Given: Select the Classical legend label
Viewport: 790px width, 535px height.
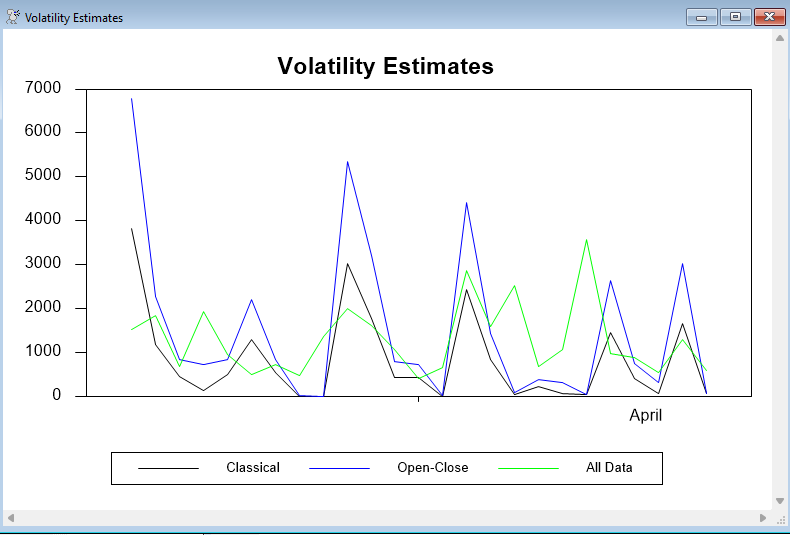Looking at the screenshot, I should [253, 468].
